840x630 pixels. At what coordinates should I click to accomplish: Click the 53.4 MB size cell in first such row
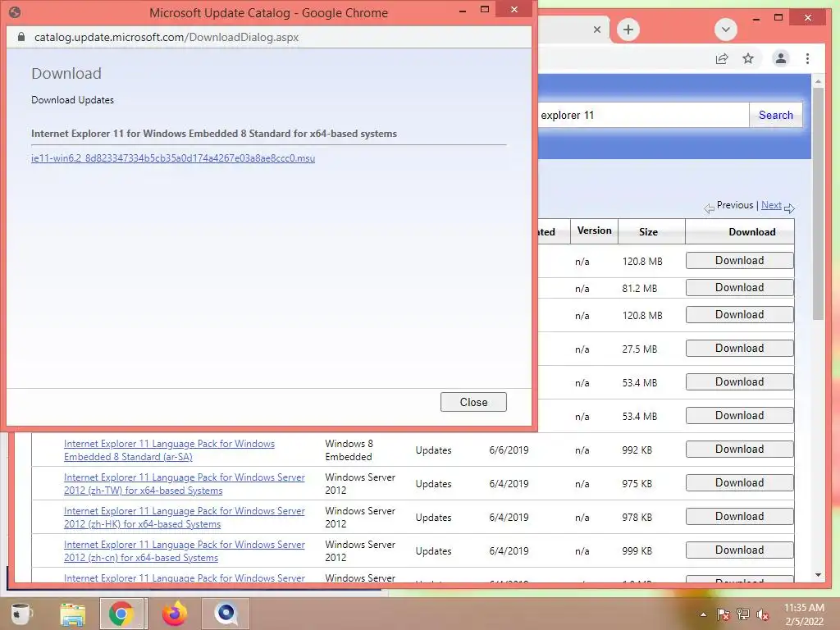tap(639, 382)
